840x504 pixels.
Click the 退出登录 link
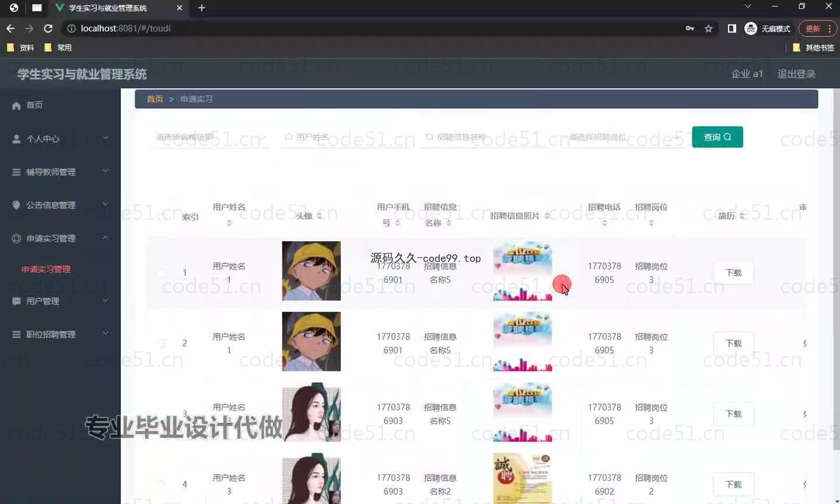coord(796,74)
